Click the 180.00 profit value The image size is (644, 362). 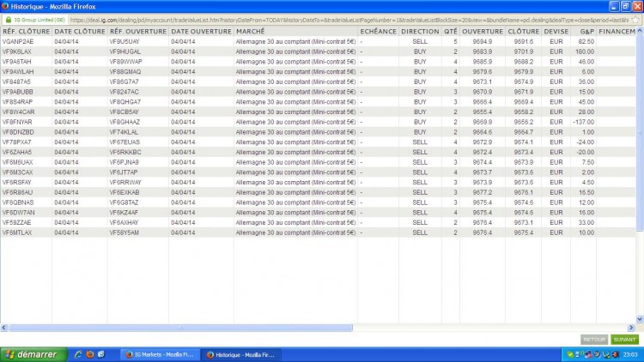[x=585, y=51]
